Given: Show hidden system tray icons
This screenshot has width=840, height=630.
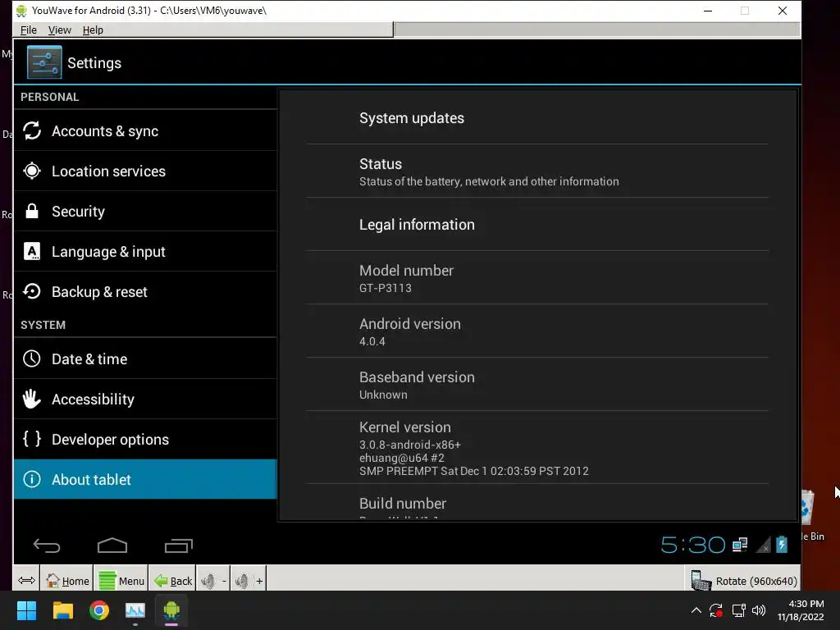Looking at the screenshot, I should [x=696, y=610].
